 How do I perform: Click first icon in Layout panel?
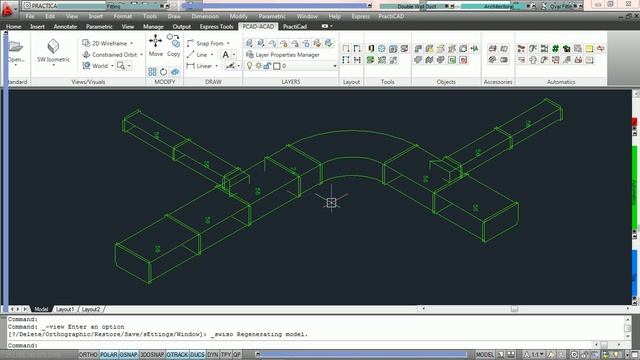pyautogui.click(x=346, y=49)
